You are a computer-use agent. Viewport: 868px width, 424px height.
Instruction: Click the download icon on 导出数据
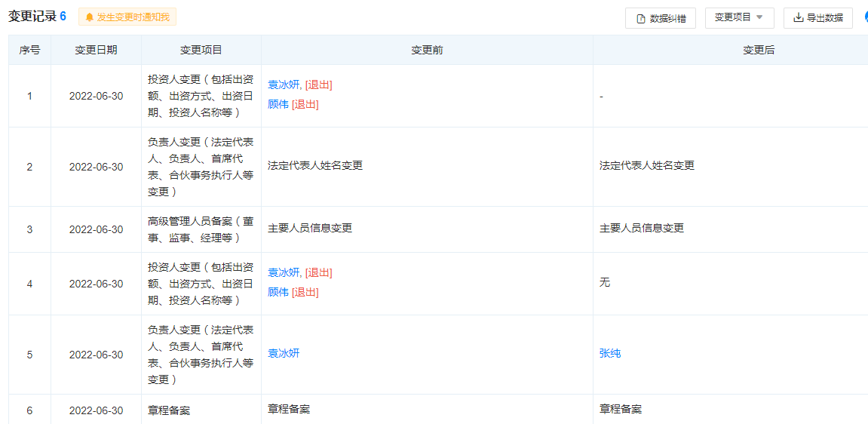click(x=799, y=18)
